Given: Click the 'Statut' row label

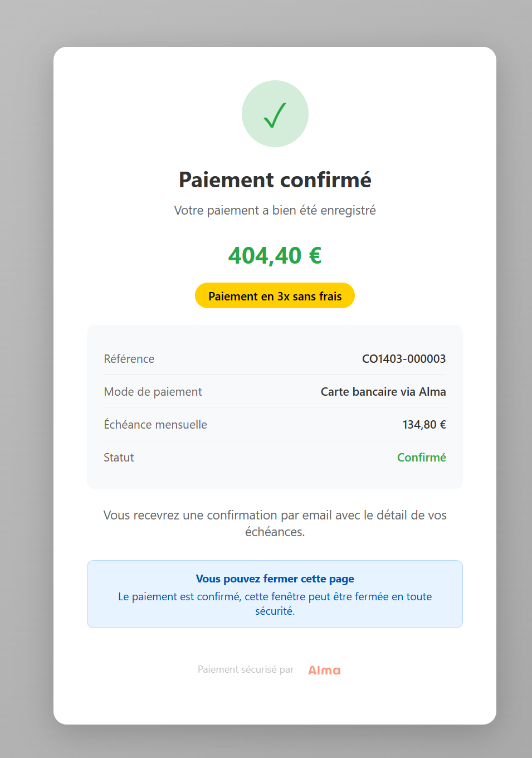Looking at the screenshot, I should pos(119,458).
